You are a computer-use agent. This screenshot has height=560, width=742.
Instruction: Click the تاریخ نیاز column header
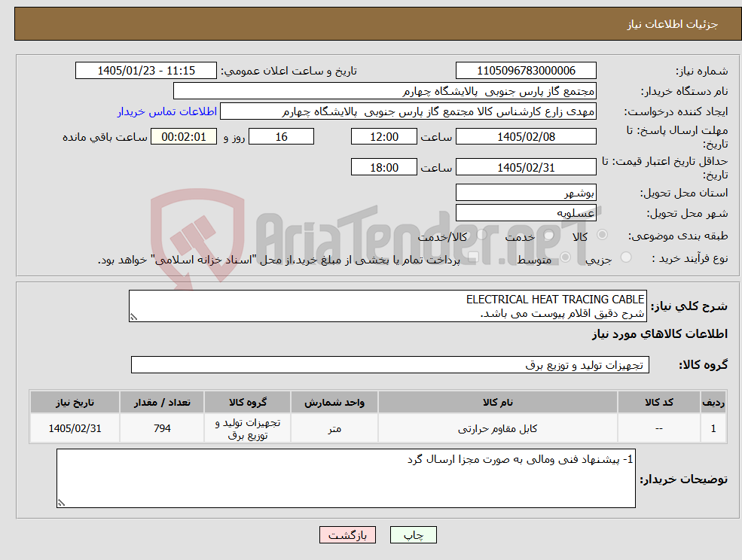[75, 403]
